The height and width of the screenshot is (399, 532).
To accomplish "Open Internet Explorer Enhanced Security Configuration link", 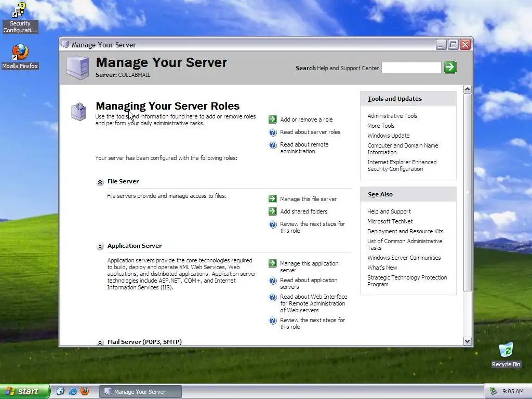I will tap(402, 165).
